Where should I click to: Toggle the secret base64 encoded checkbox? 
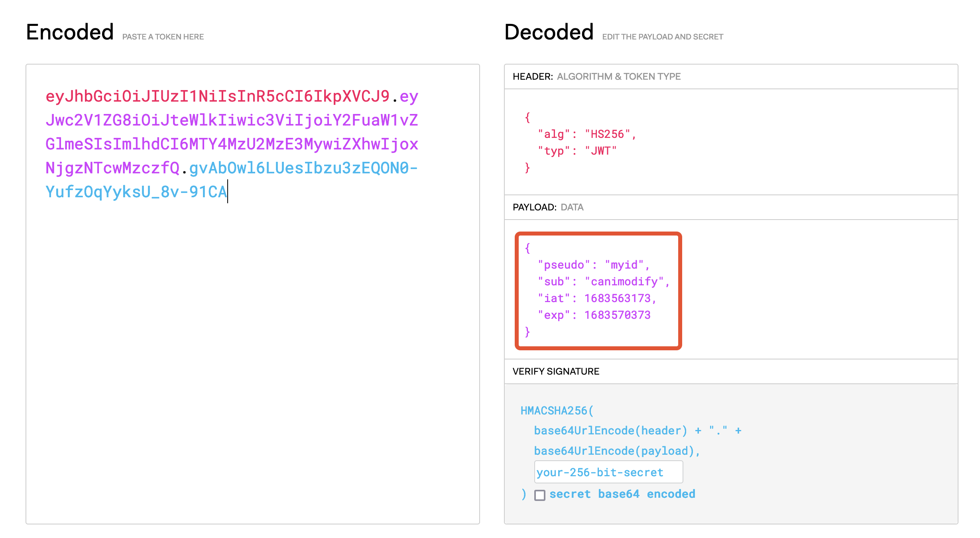(539, 495)
